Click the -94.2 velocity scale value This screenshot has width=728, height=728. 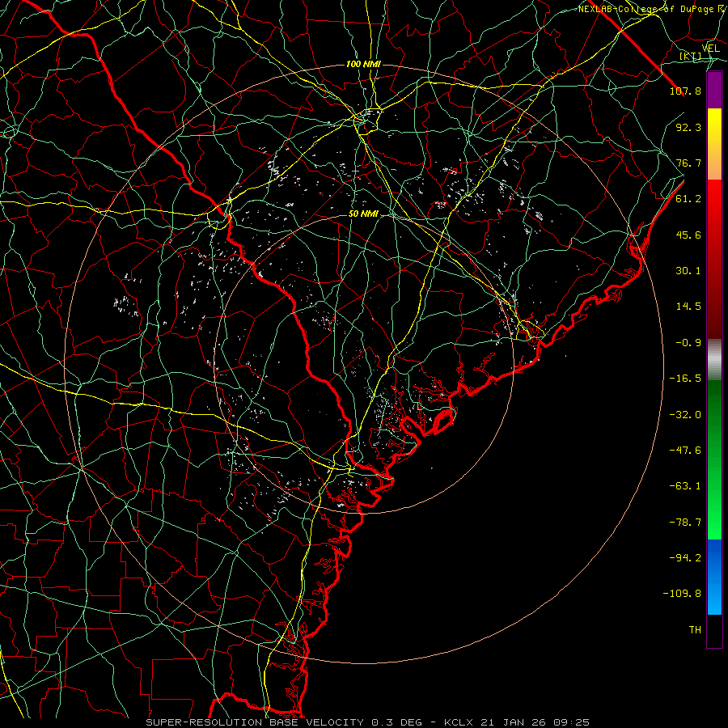coord(685,558)
